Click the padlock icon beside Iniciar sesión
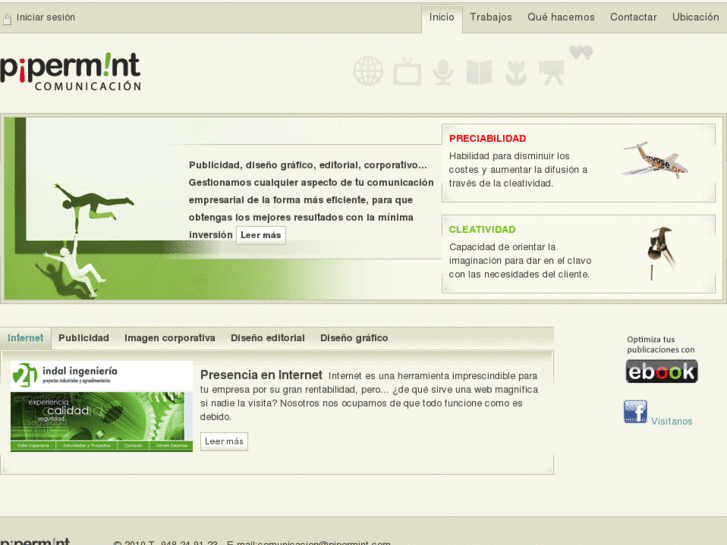 coord(7,19)
